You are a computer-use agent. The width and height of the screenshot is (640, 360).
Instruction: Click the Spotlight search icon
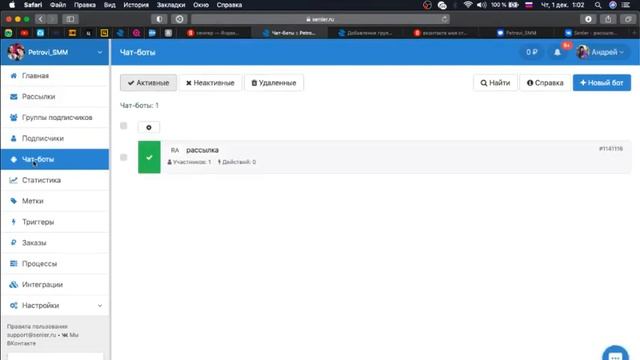598,5
